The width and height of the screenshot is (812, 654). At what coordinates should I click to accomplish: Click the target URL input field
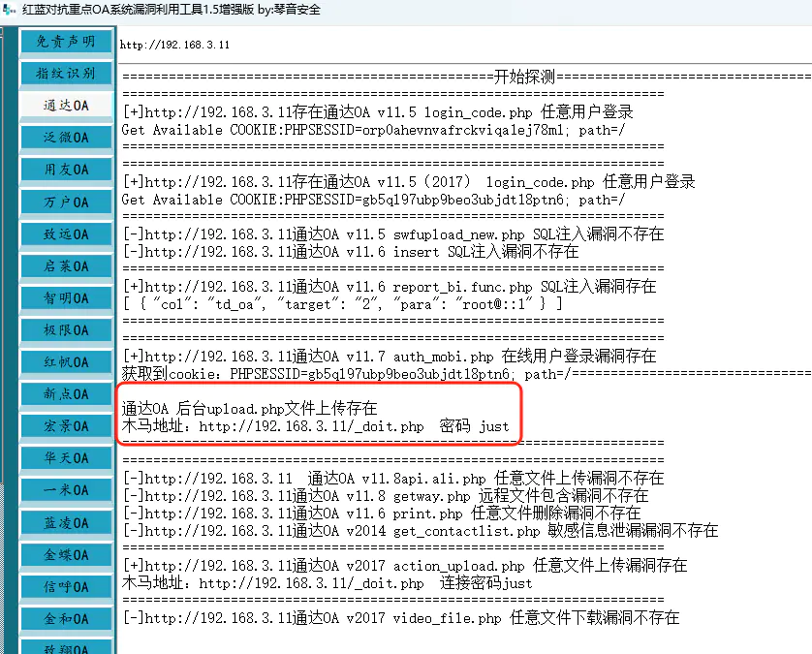point(463,45)
